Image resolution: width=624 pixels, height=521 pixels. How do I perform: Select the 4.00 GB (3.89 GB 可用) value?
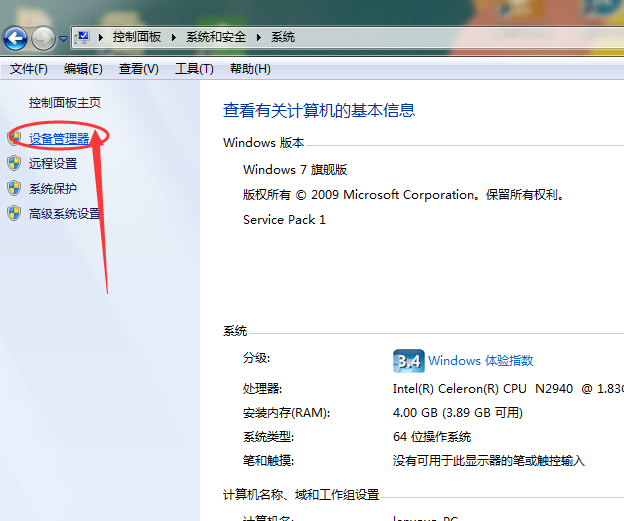pos(458,413)
